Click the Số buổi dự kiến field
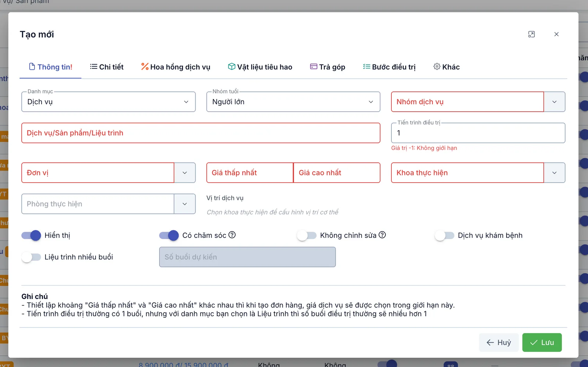Screen dimensions: 588x367 [247, 257]
